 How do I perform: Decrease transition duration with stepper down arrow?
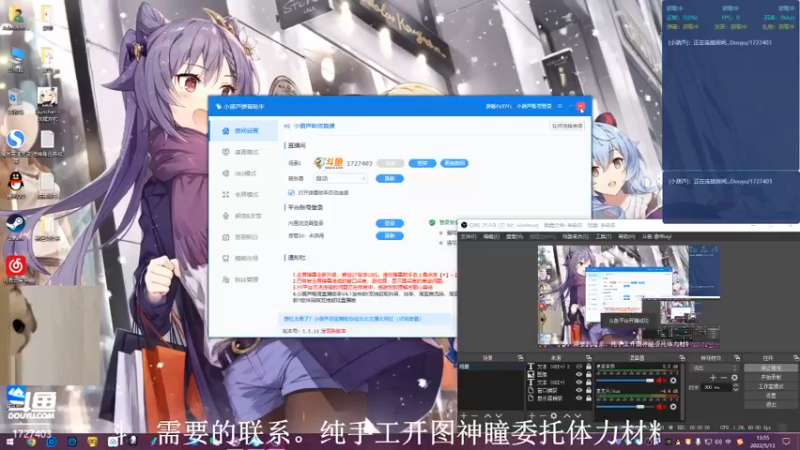(x=735, y=390)
